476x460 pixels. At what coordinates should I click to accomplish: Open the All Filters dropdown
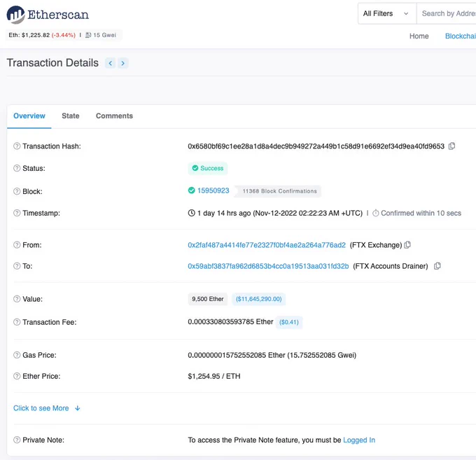[387, 14]
